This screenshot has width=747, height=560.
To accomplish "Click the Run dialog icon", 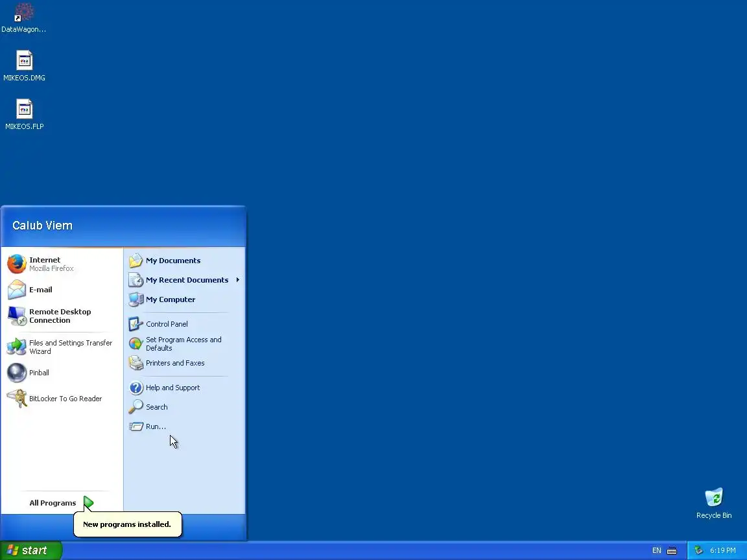I will (136, 426).
